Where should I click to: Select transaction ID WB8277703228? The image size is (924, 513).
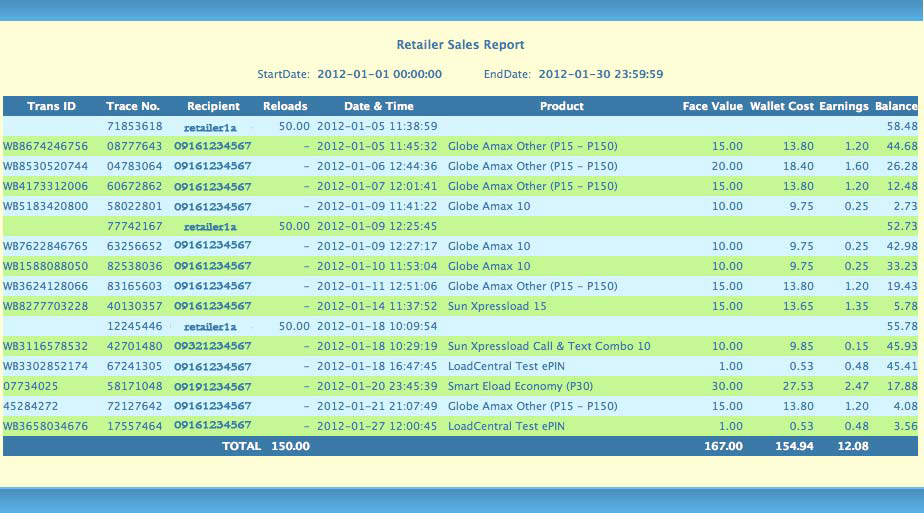tap(45, 306)
